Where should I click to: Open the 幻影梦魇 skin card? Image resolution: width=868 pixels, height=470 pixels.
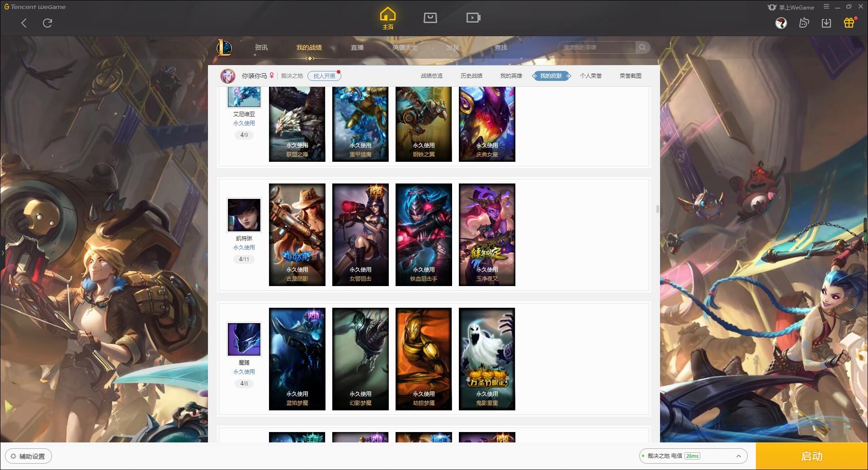[360, 359]
